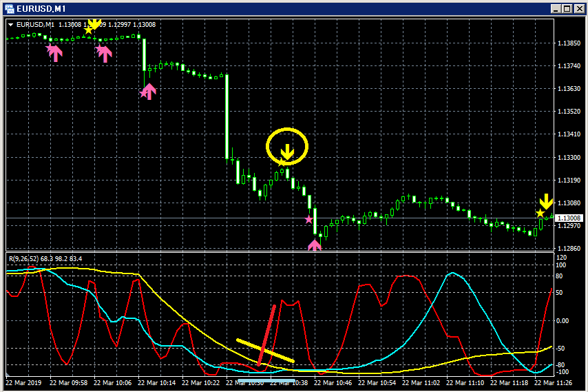
Task: Click the 1.13850 price scale label
Action: [x=569, y=43]
